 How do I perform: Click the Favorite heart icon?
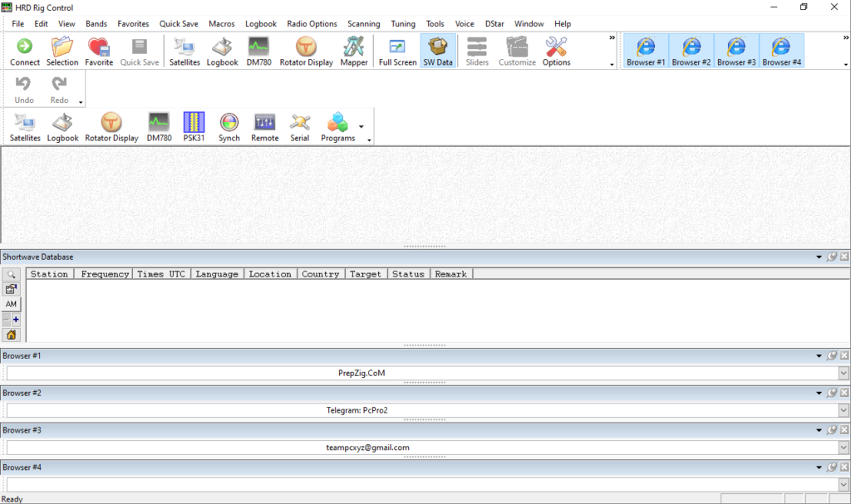[x=99, y=51]
